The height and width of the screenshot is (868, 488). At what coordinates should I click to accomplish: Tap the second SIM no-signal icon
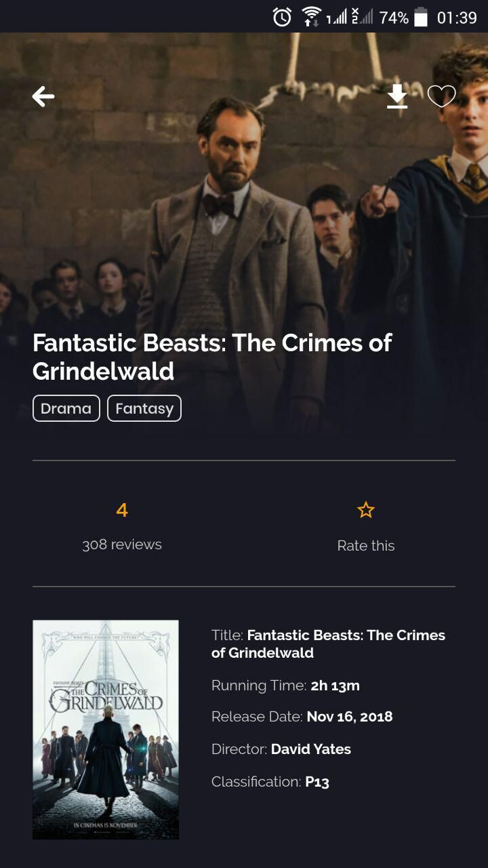coord(363,17)
